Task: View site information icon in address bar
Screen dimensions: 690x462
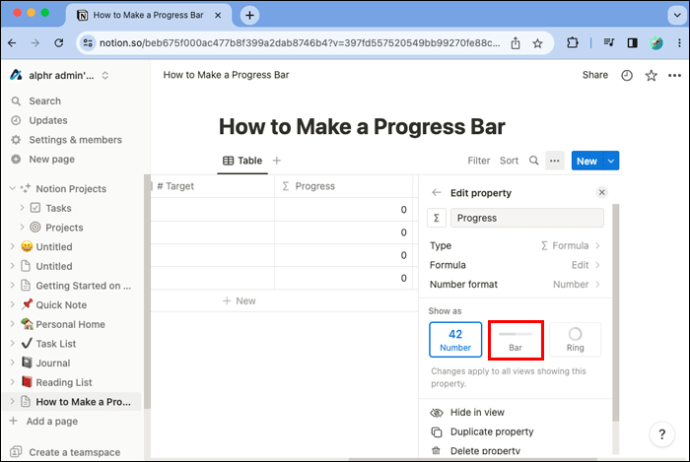Action: pos(88,43)
